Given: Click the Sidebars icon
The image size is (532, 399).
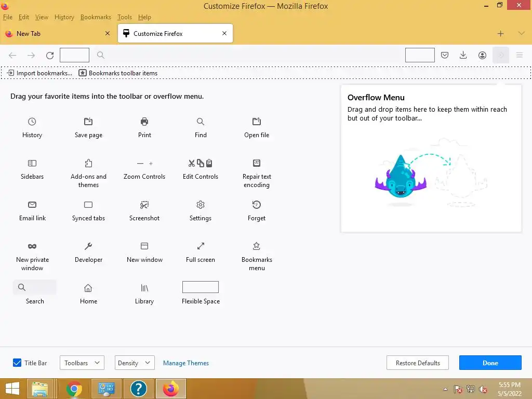Looking at the screenshot, I should pos(32,163).
